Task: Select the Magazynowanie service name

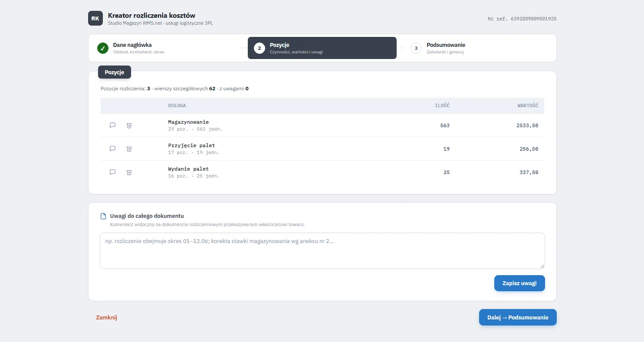Action: tap(188, 122)
